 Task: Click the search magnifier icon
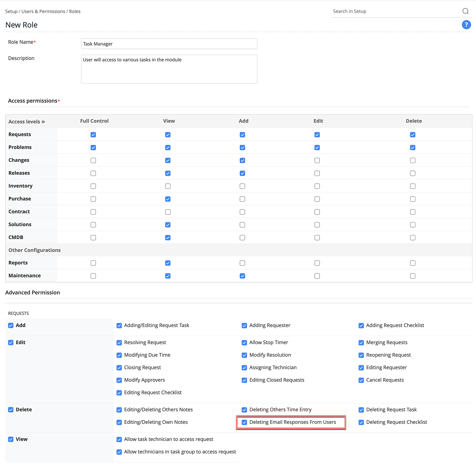coord(466,11)
